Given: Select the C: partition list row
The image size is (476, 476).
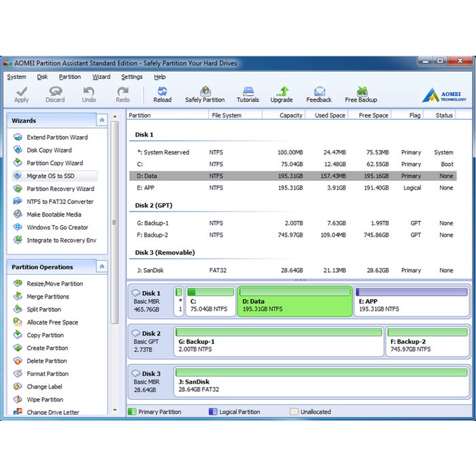Looking at the screenshot, I should (293, 165).
